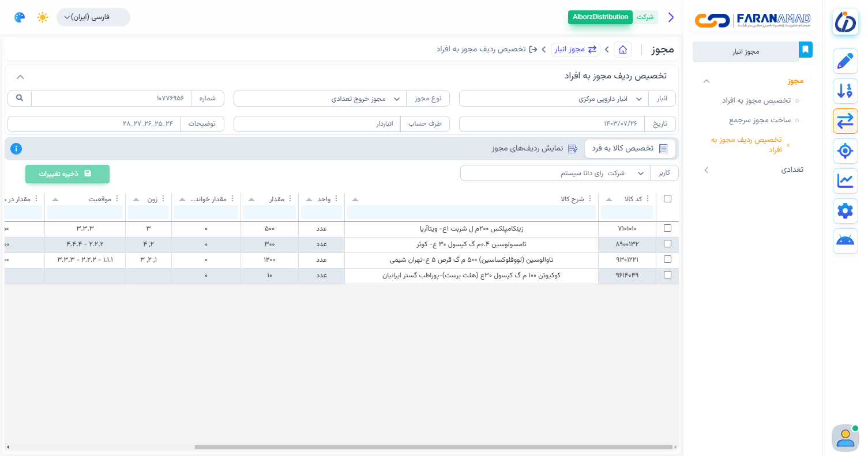Click the مجوز انبار breadcrumb link
This screenshot has height=456, width=868.
point(576,50)
